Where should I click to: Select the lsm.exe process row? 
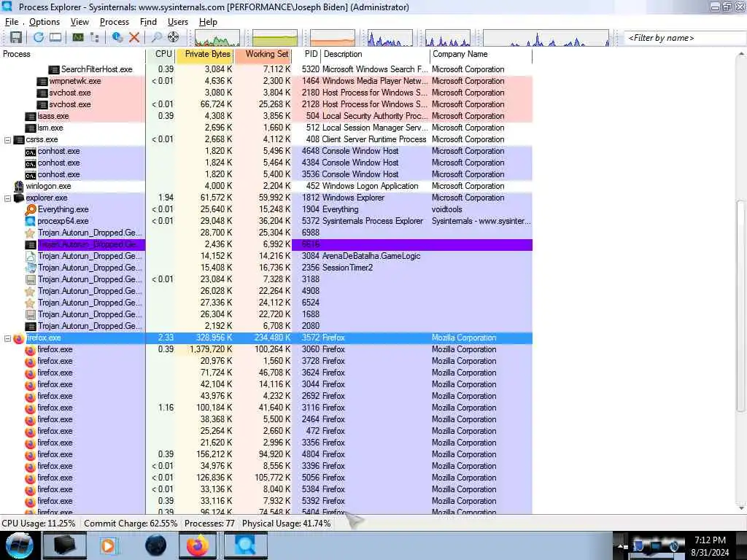pos(266,128)
